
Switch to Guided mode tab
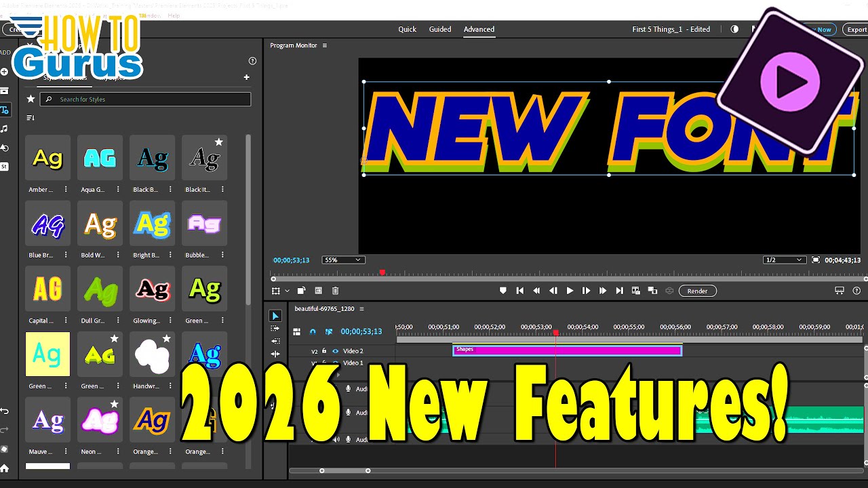pos(440,29)
